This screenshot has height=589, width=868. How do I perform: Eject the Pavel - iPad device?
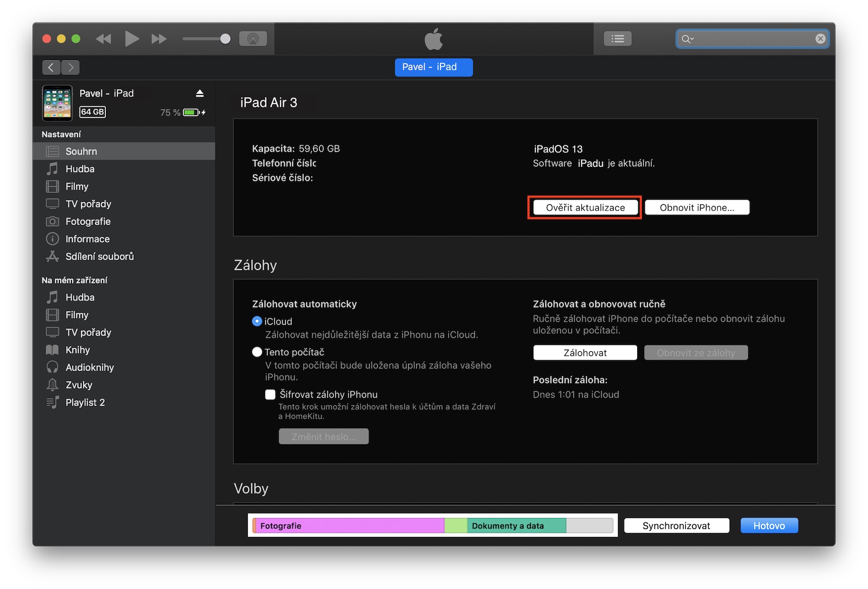(200, 93)
